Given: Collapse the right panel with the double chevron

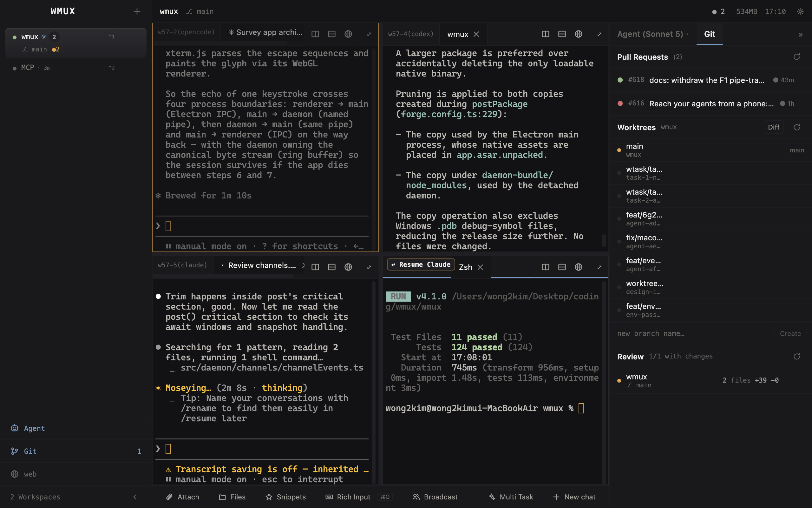Looking at the screenshot, I should (800, 34).
